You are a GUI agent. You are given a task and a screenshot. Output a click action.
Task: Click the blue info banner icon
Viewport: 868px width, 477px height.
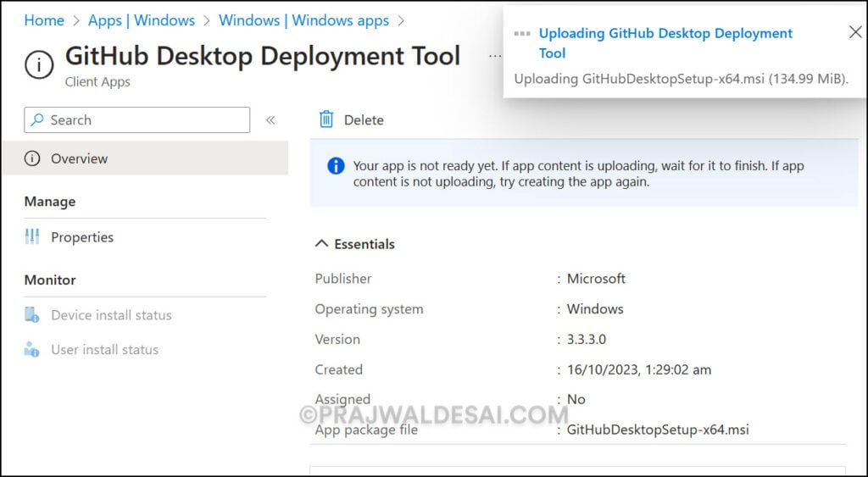[336, 166]
